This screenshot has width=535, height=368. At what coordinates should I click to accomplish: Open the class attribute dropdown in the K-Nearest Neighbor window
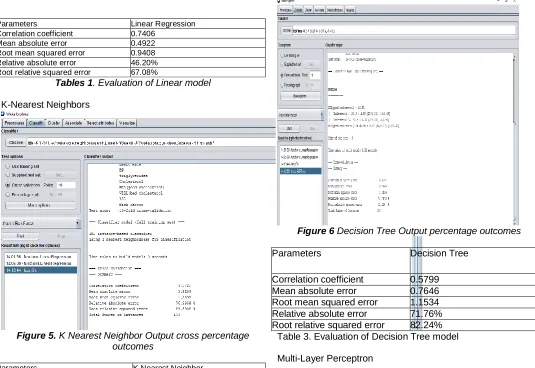tap(41, 223)
